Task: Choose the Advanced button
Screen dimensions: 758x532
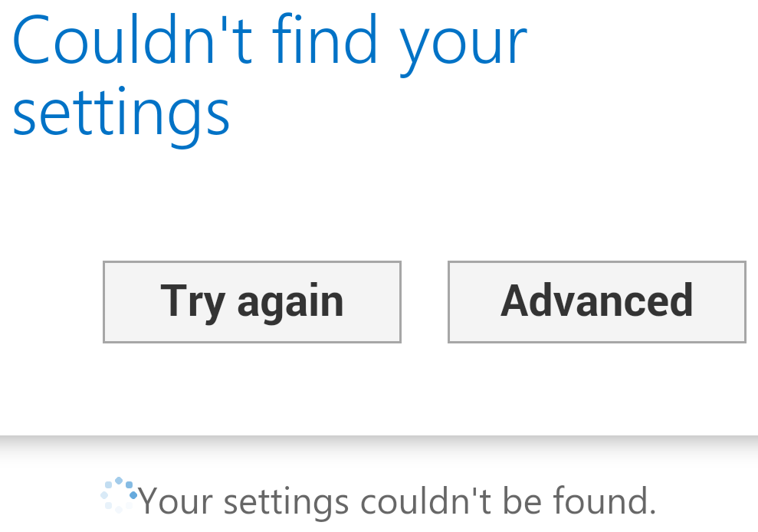Action: [596, 301]
